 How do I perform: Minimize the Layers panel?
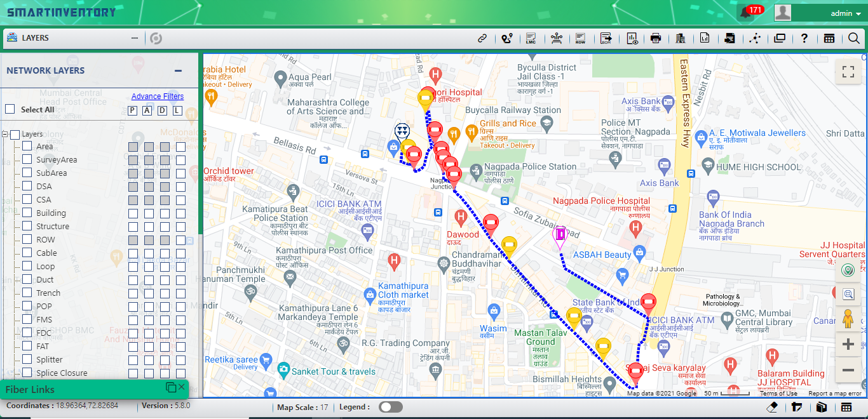(x=135, y=38)
